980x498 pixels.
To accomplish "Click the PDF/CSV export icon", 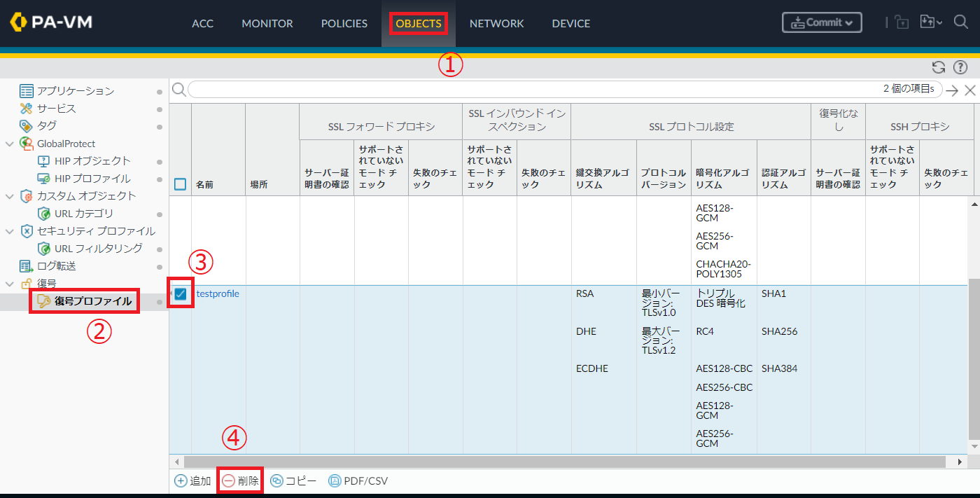I will point(335,481).
